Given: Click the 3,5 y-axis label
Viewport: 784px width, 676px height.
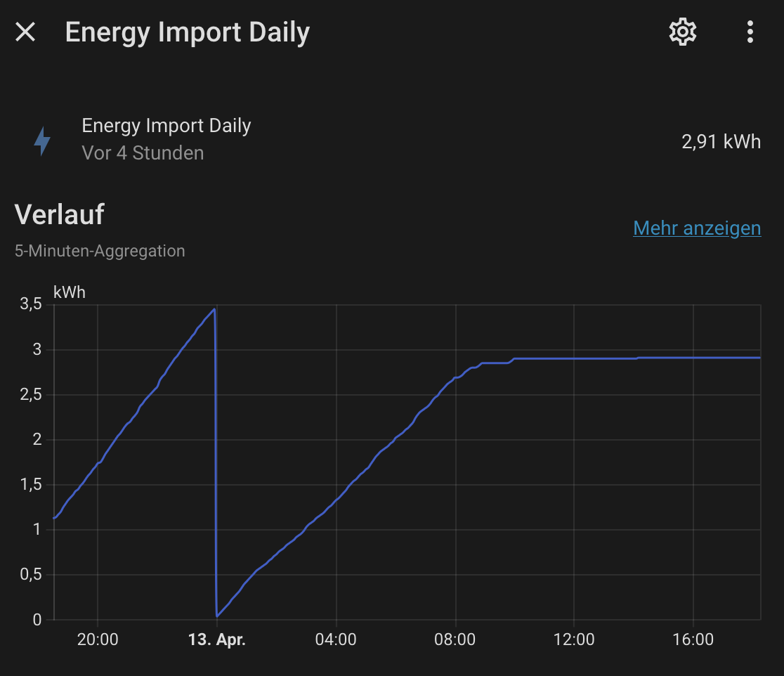Looking at the screenshot, I should coord(31,304).
